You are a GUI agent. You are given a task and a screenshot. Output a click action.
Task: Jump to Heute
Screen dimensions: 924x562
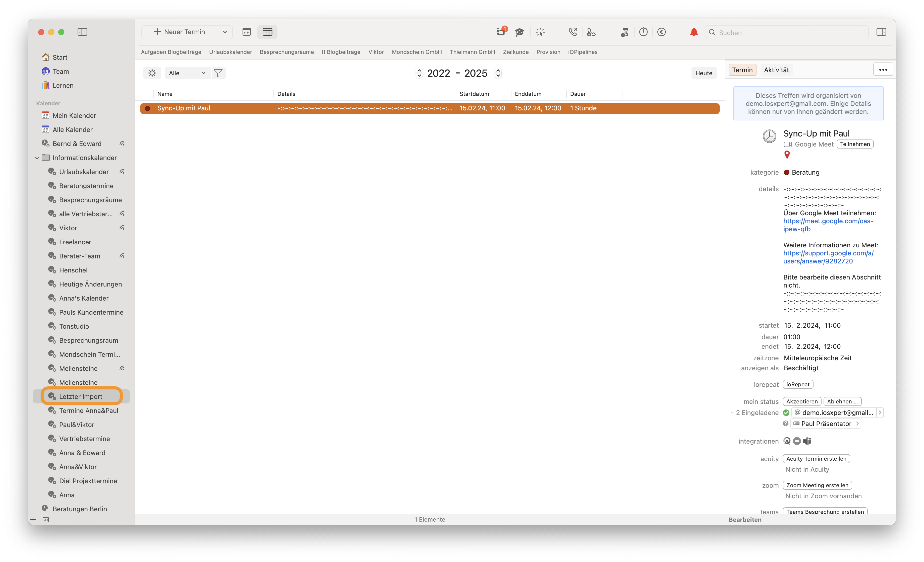[x=704, y=73]
